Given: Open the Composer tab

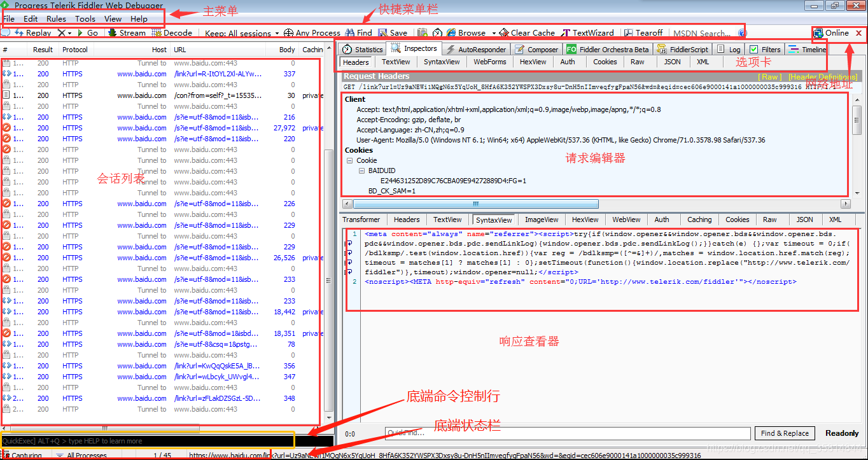Looking at the screenshot, I should point(537,49).
